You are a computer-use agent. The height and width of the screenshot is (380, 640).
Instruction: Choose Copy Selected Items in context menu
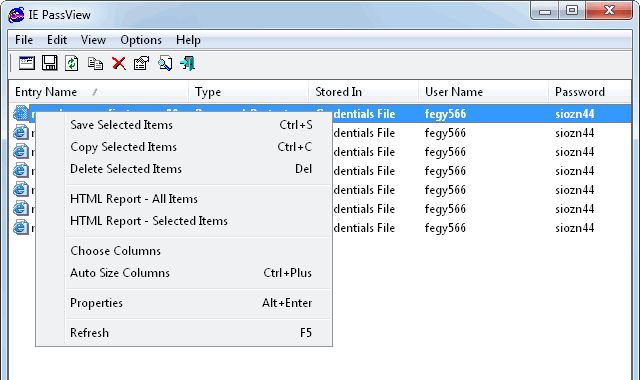pyautogui.click(x=184, y=147)
